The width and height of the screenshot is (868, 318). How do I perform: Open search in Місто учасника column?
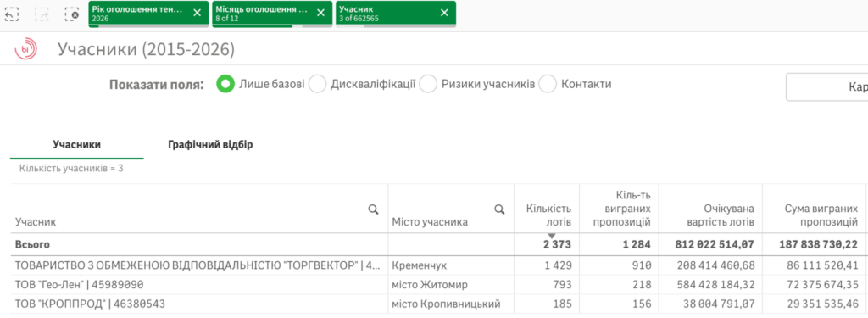coord(499,209)
